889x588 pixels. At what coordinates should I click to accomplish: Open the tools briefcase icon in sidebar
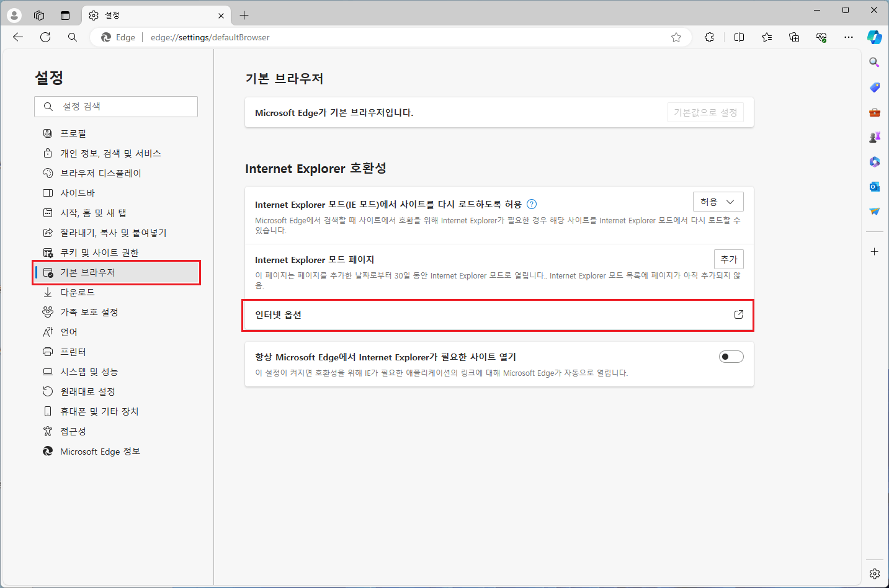pos(874,112)
